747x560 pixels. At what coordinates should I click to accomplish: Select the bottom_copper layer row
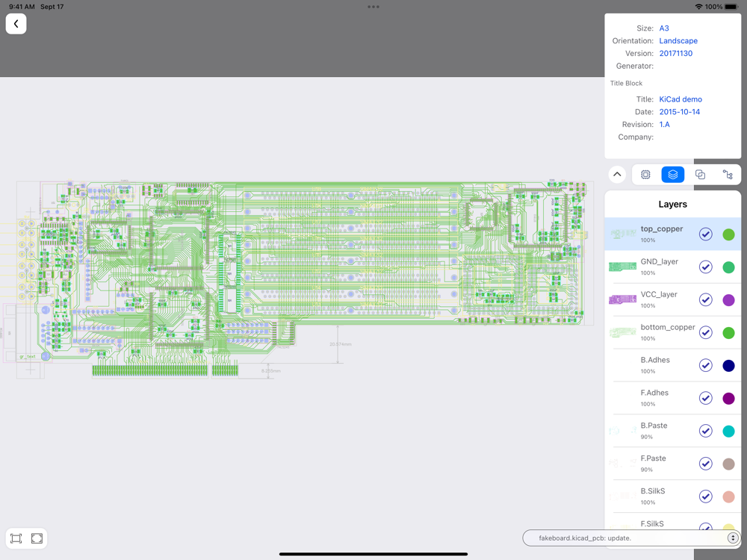[x=667, y=332]
